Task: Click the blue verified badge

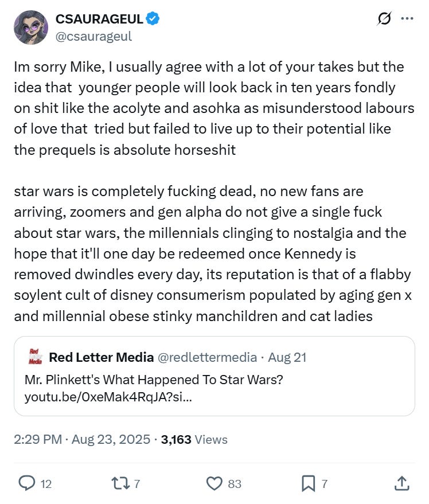Action: 153,19
